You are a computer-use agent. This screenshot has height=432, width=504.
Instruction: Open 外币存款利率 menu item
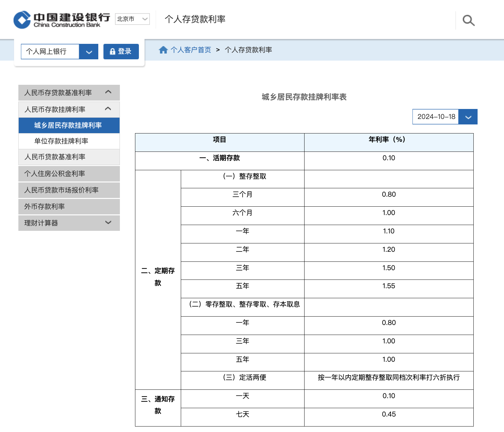pos(44,207)
